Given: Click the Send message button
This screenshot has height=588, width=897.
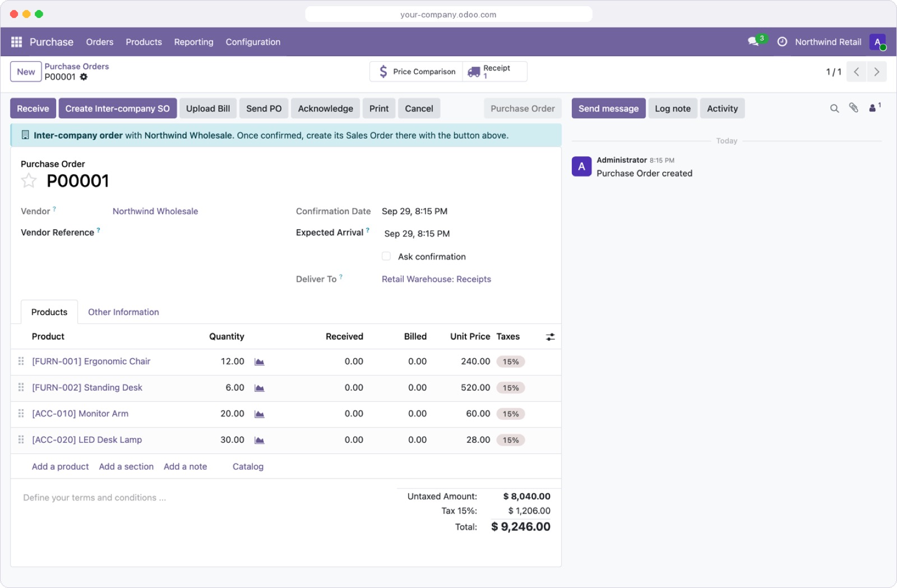Looking at the screenshot, I should 608,108.
